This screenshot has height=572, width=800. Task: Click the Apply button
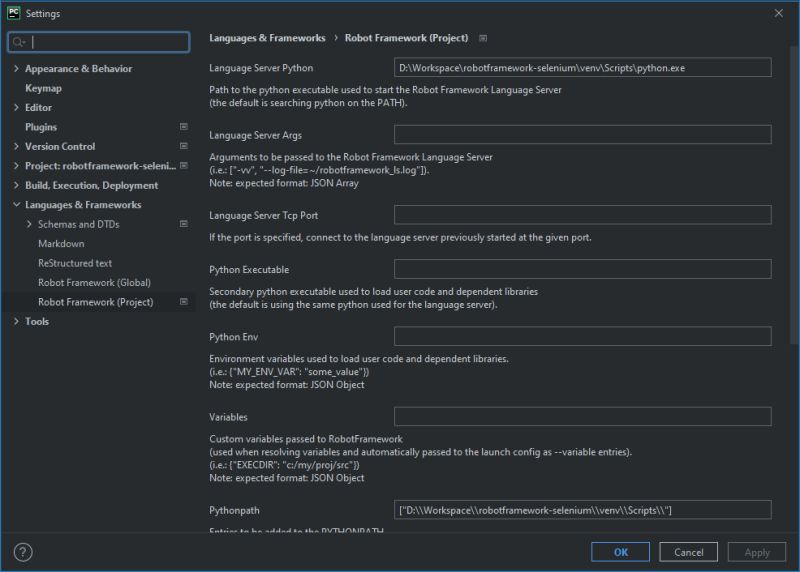pyautogui.click(x=757, y=552)
